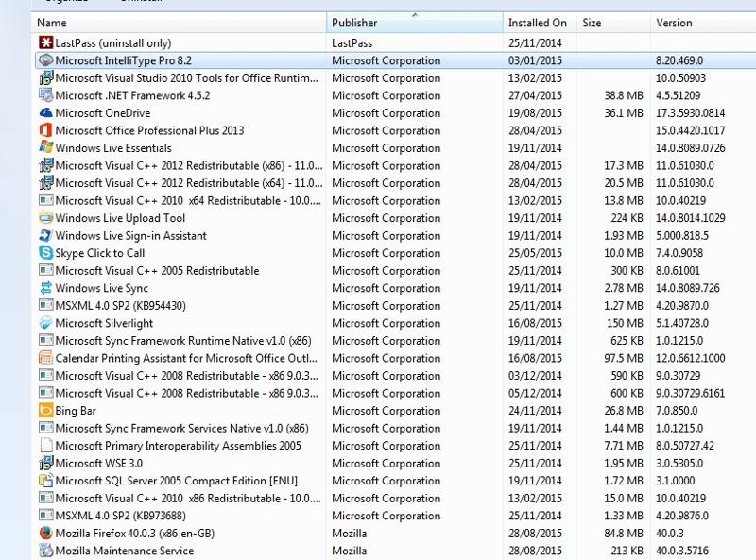Click the Skype Click to Call icon
This screenshot has height=560, width=756.
[45, 253]
